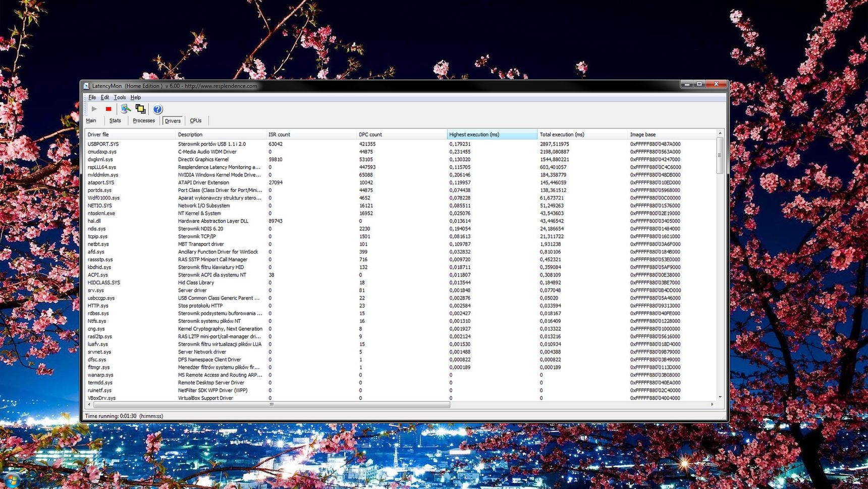
Task: Select the USBPORT.SYS driver row
Action: pyautogui.click(x=401, y=144)
